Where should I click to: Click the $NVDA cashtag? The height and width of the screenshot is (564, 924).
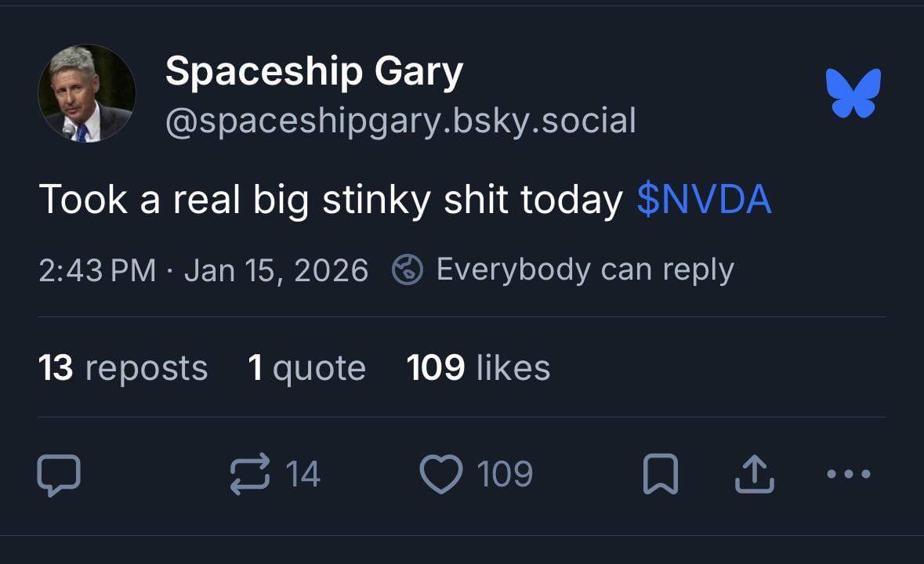(704, 199)
